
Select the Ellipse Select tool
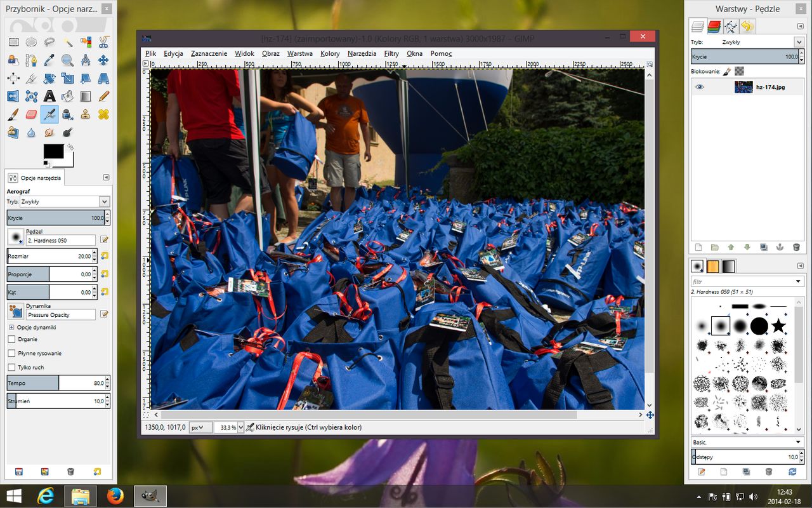(x=31, y=43)
